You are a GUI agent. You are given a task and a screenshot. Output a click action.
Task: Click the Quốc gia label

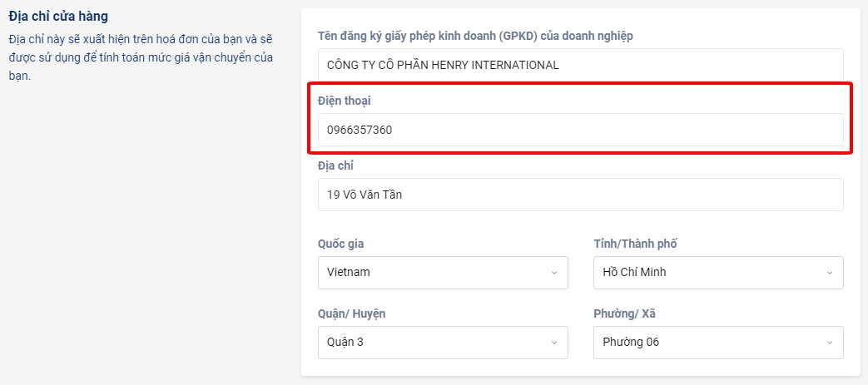(x=341, y=244)
